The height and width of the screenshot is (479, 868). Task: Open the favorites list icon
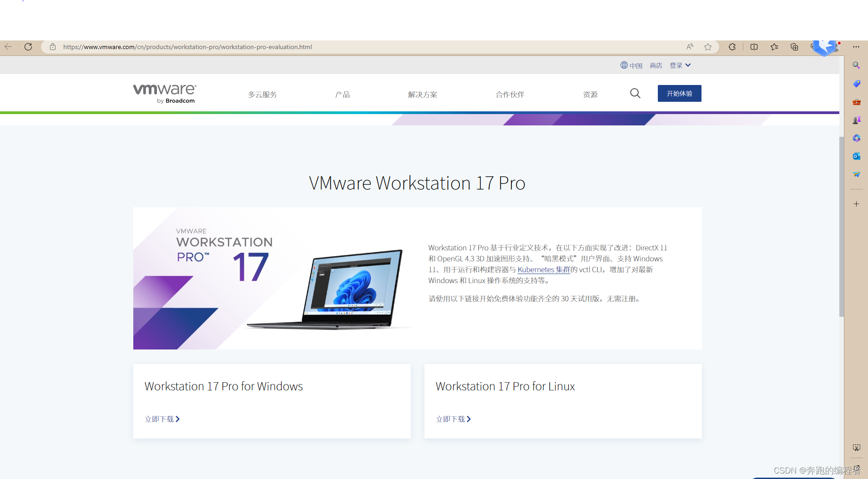tap(774, 47)
